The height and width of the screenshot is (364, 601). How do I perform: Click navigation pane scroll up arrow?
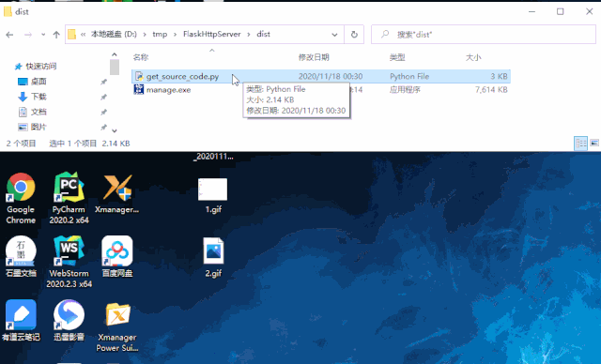click(x=115, y=54)
